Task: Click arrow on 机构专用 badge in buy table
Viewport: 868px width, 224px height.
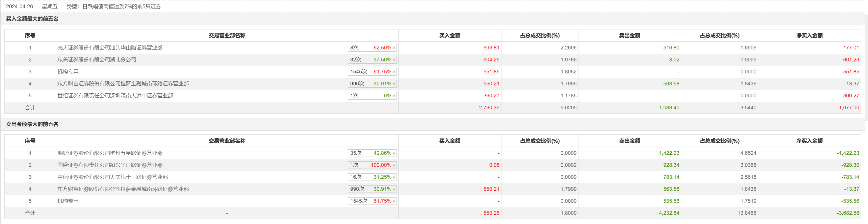Action: coord(394,72)
